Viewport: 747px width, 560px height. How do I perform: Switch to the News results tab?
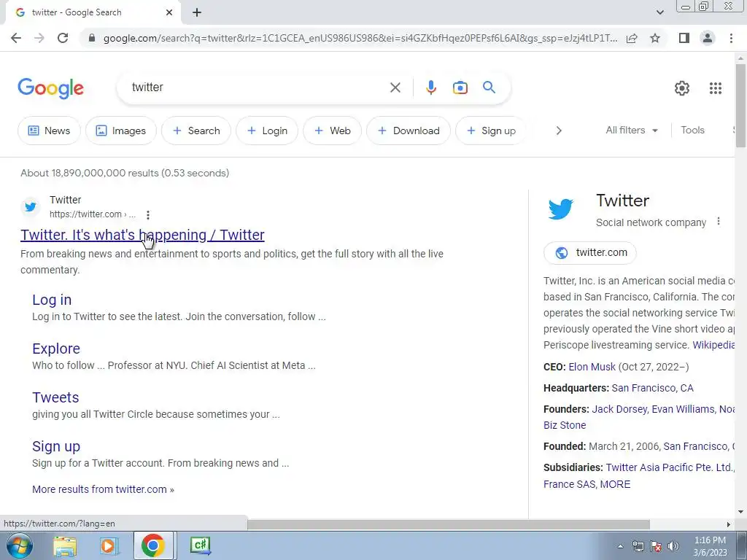(49, 131)
